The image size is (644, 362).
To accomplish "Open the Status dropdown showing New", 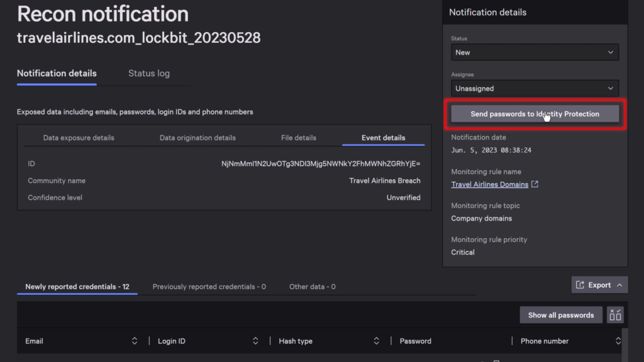I will 534,52.
